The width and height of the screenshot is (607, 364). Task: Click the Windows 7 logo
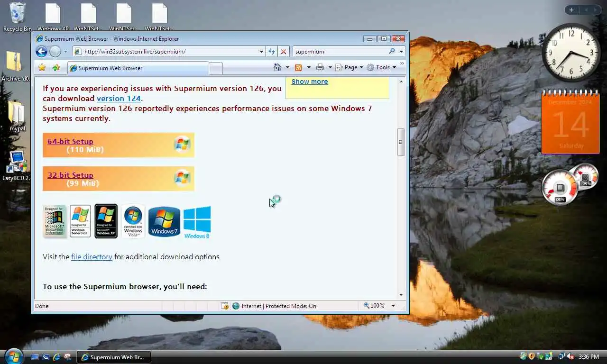164,221
